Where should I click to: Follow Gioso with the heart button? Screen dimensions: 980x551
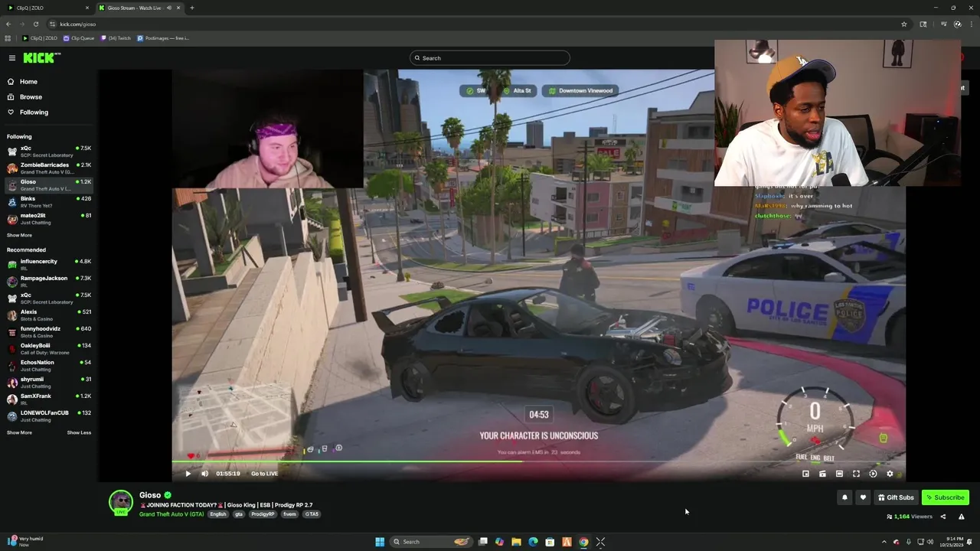(863, 497)
